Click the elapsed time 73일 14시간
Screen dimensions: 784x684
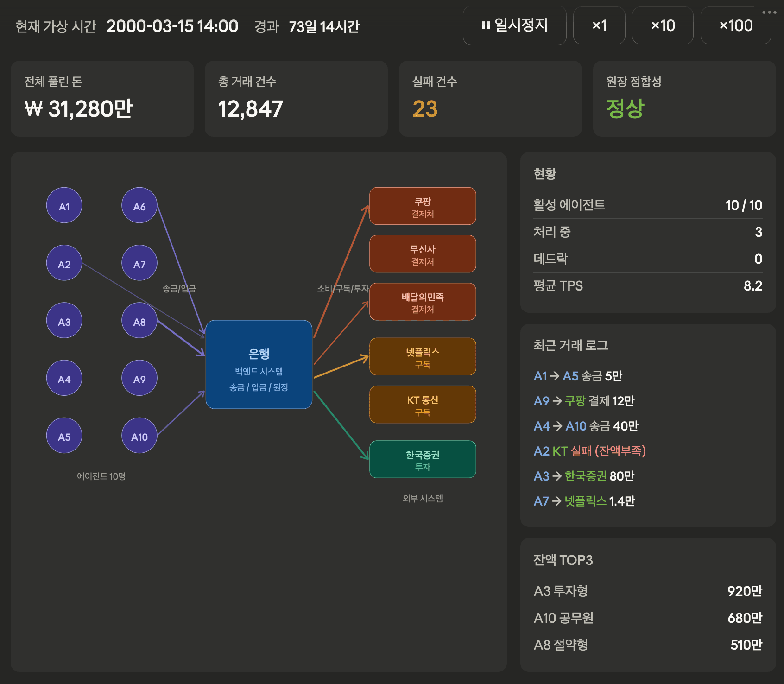pyautogui.click(x=324, y=26)
